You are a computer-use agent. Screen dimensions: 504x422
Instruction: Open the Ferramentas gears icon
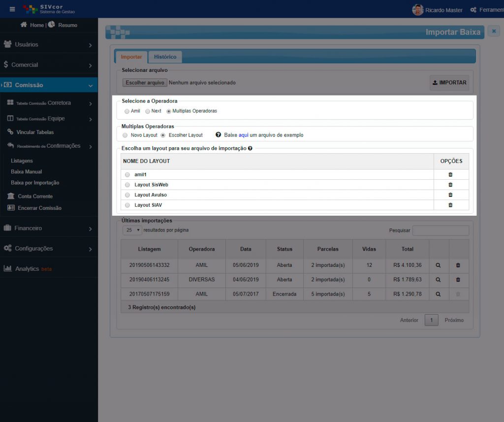473,10
